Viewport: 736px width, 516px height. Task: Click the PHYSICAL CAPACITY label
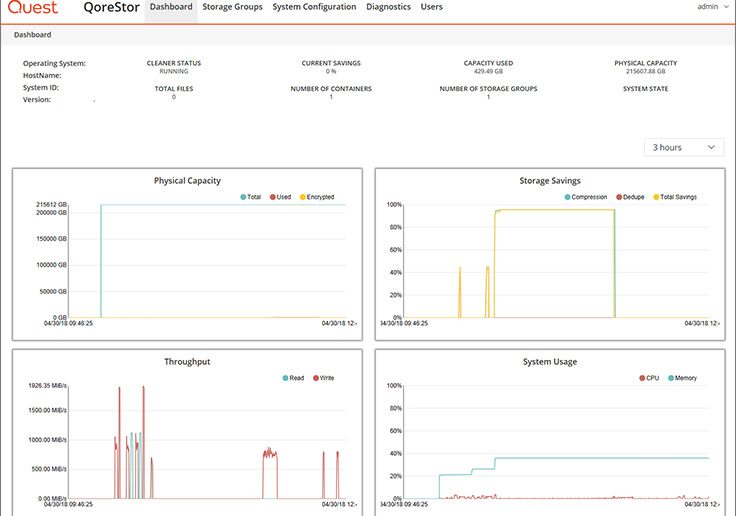point(645,63)
